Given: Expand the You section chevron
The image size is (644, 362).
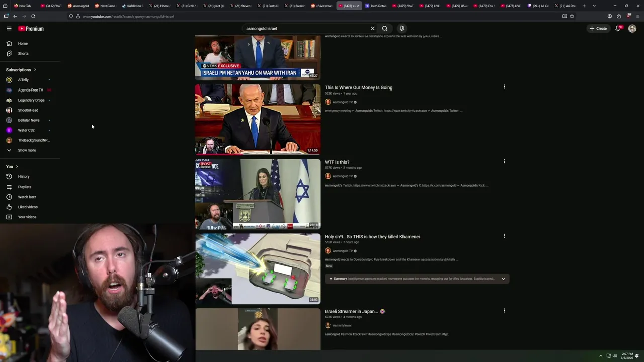Looking at the screenshot, I should (x=17, y=167).
